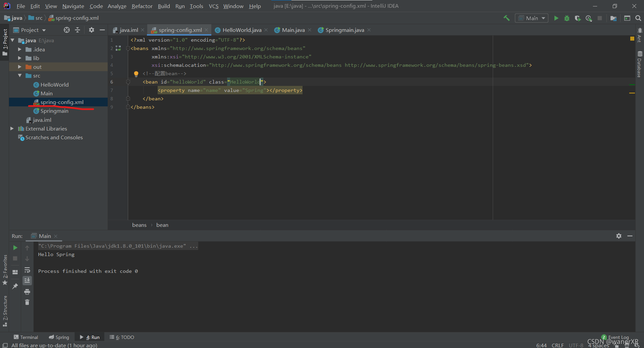This screenshot has height=348, width=644.
Task: Open the Terminal tool window
Action: [x=26, y=337]
